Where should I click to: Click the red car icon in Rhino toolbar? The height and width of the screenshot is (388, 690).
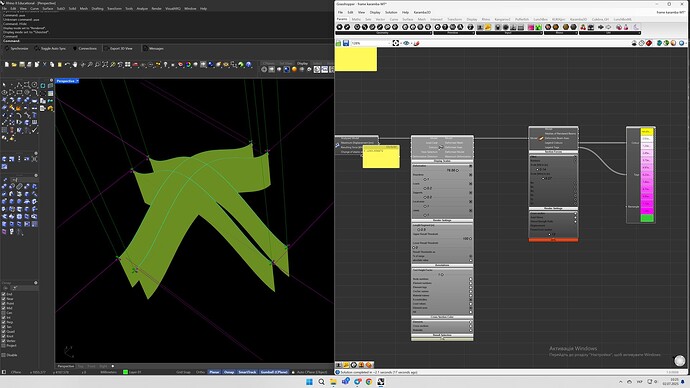[x=136, y=65]
